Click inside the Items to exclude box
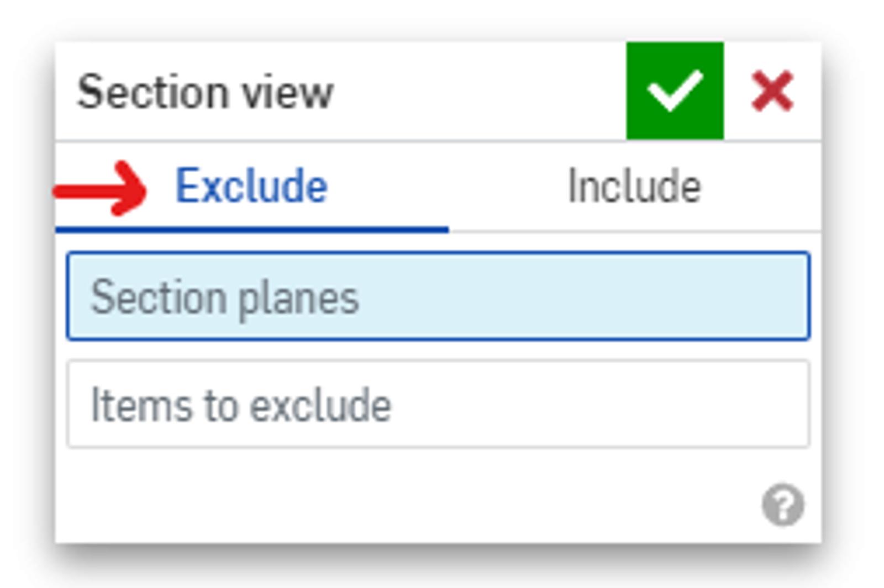The width and height of the screenshot is (884, 588). point(438,404)
